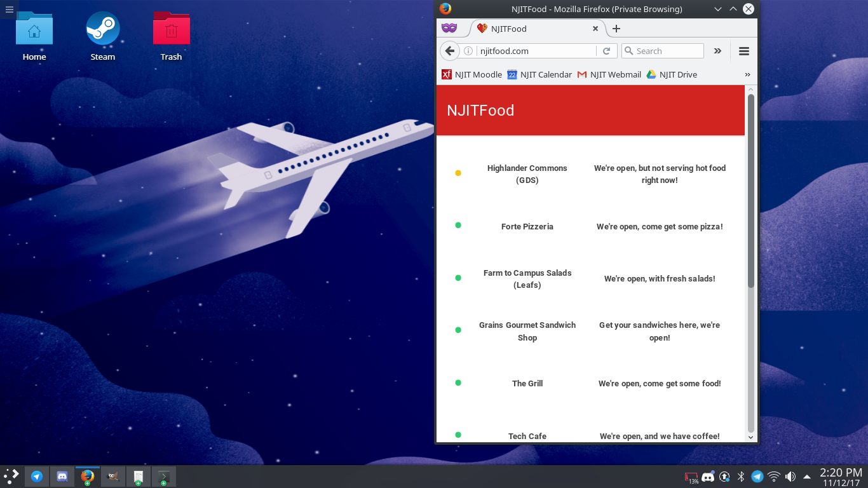This screenshot has width=868, height=488.
Task: Maximize the Firefox window
Action: [x=733, y=9]
